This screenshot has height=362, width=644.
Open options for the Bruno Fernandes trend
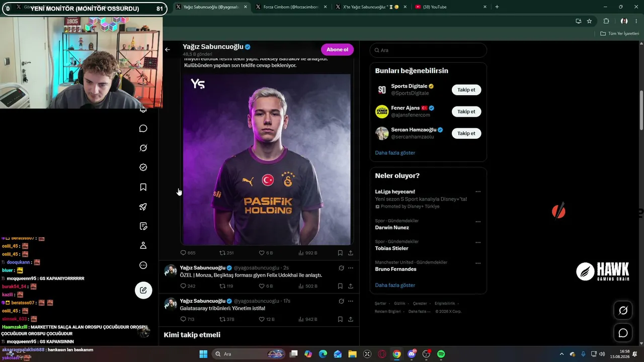point(478,263)
